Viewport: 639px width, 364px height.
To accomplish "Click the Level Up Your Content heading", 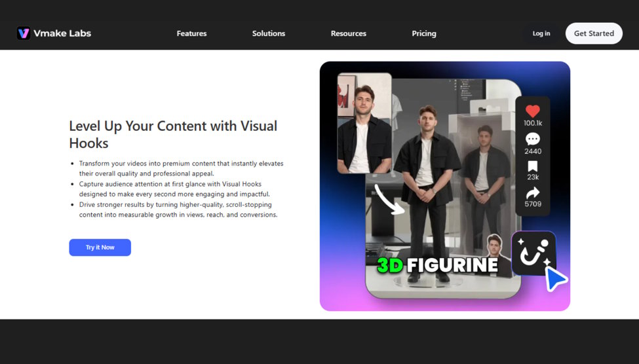I will pos(173,134).
